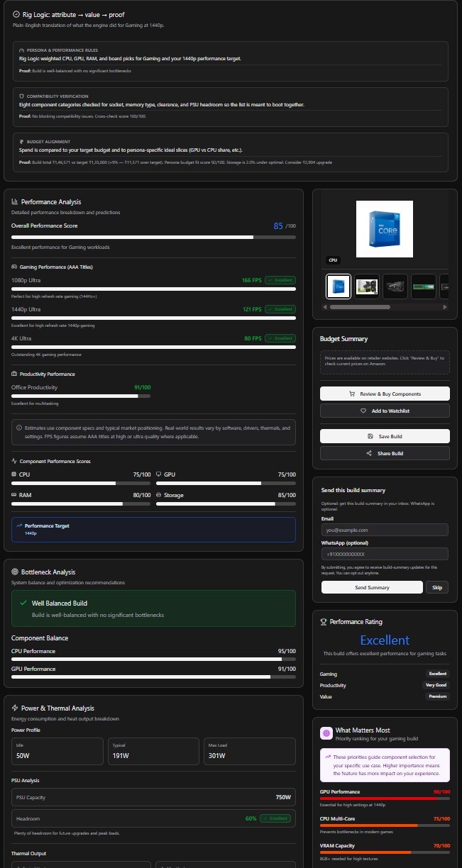Click the Excellent badge beside 80 FPS
This screenshot has width=462, height=868.
280,338
